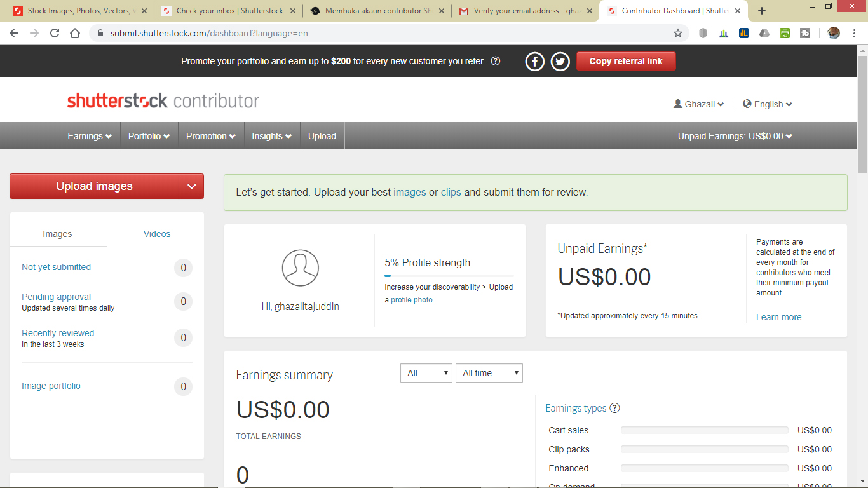Click the Upload images button
The height and width of the screenshot is (488, 868).
95,186
